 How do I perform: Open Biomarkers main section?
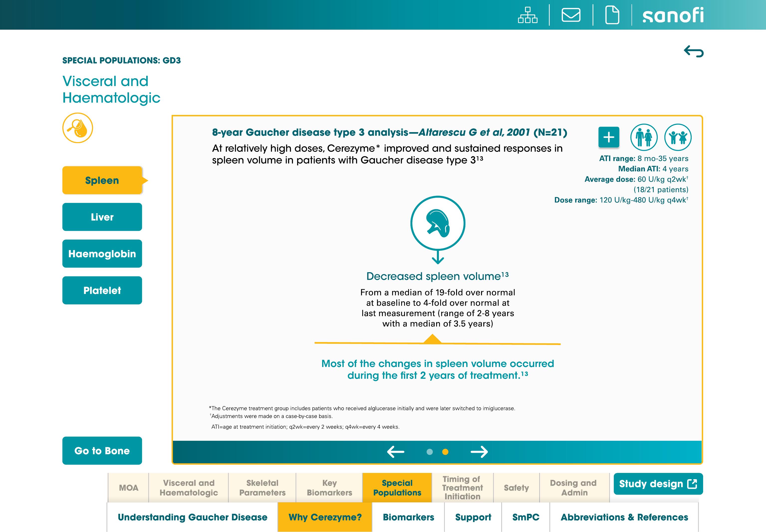click(408, 517)
